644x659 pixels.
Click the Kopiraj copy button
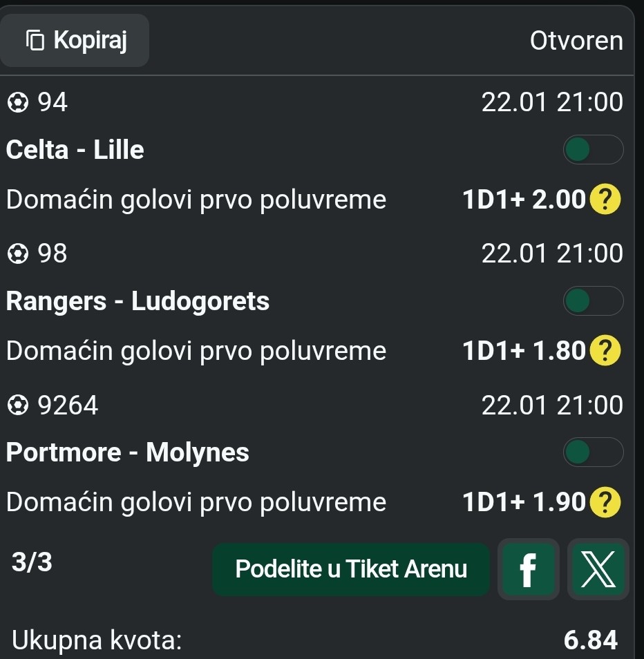(76, 41)
